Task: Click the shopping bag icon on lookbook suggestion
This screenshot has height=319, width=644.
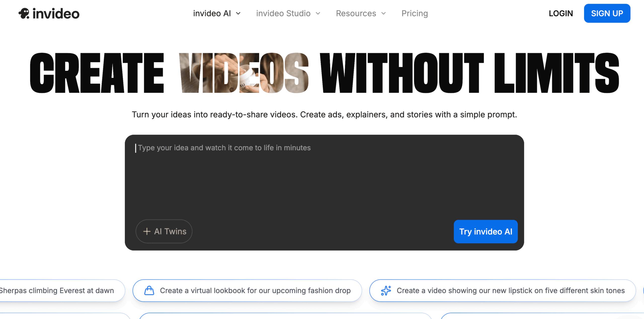Action: (149, 291)
